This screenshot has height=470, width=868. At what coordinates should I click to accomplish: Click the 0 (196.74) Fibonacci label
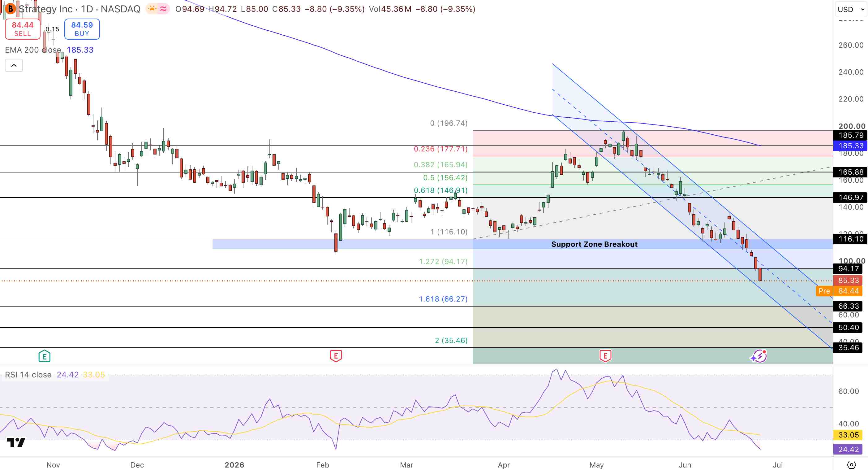pos(449,123)
